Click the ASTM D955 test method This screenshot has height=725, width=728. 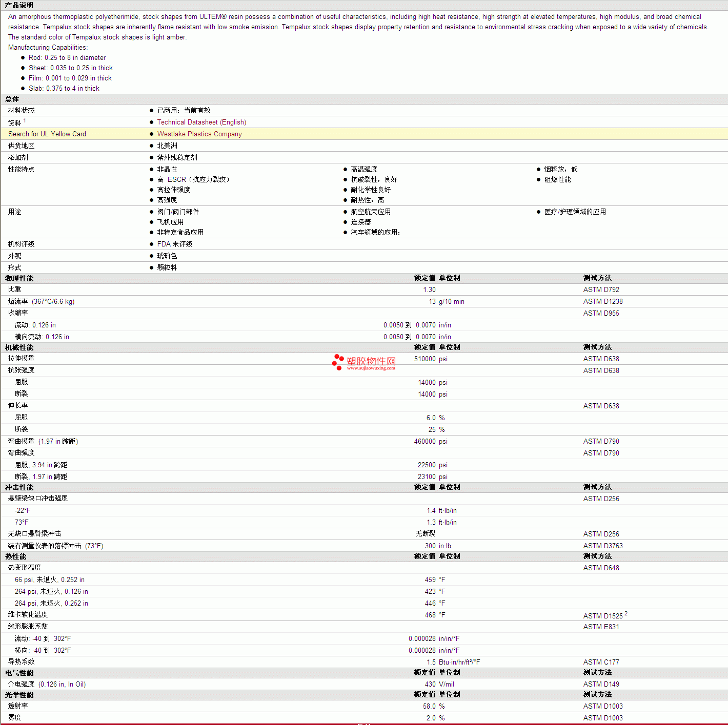(x=601, y=313)
